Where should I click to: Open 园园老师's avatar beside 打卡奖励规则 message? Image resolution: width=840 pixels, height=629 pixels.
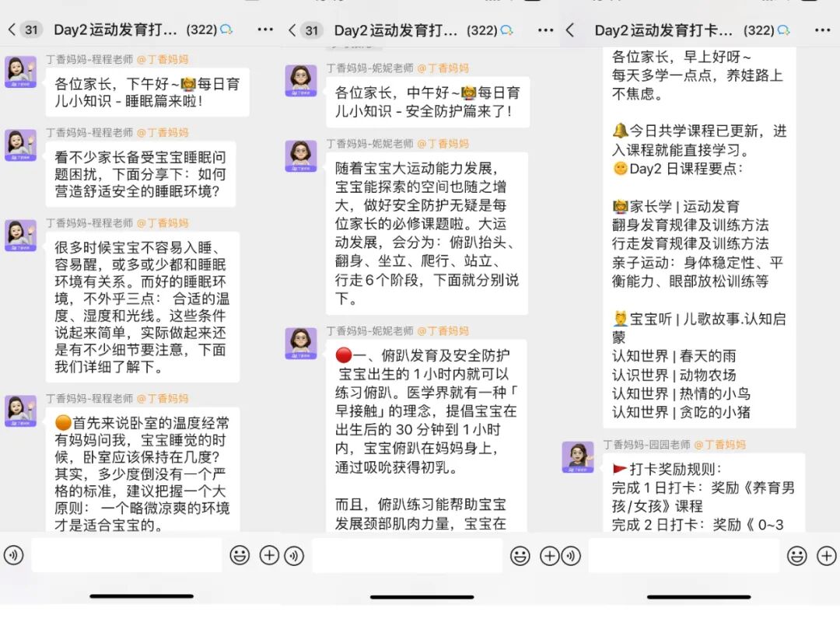coord(577,457)
